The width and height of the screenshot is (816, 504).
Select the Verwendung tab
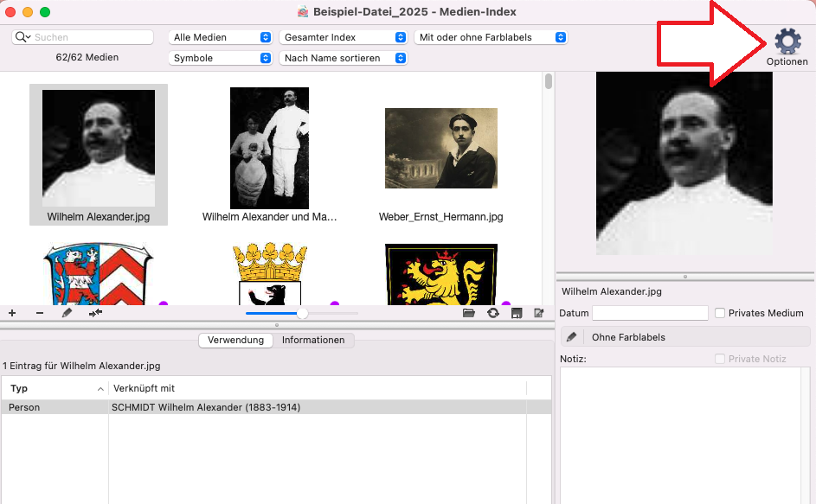click(235, 340)
